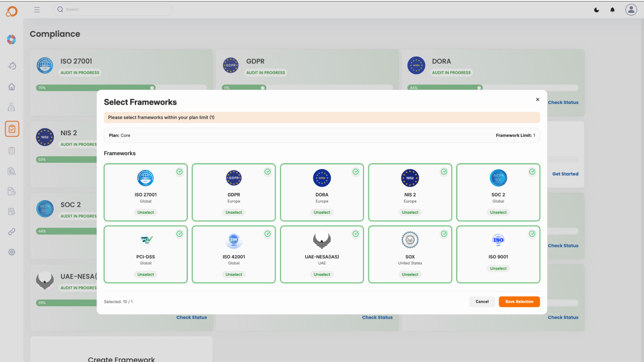Unselect the GDPR framework

(234, 212)
